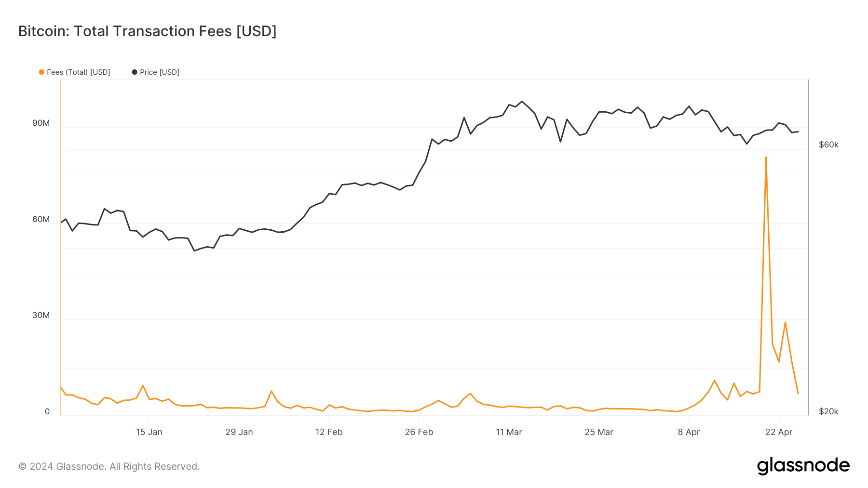Select the 11 Mar date label

[x=509, y=432]
